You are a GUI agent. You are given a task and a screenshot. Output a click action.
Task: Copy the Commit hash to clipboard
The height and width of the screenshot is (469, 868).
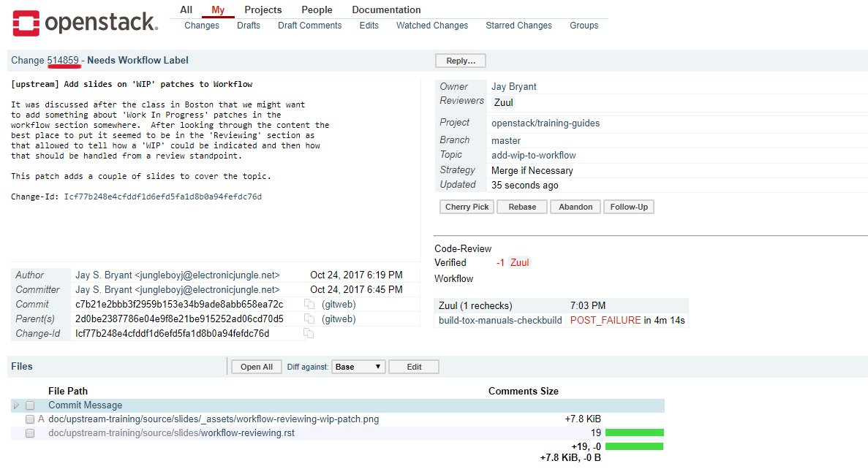tap(309, 305)
